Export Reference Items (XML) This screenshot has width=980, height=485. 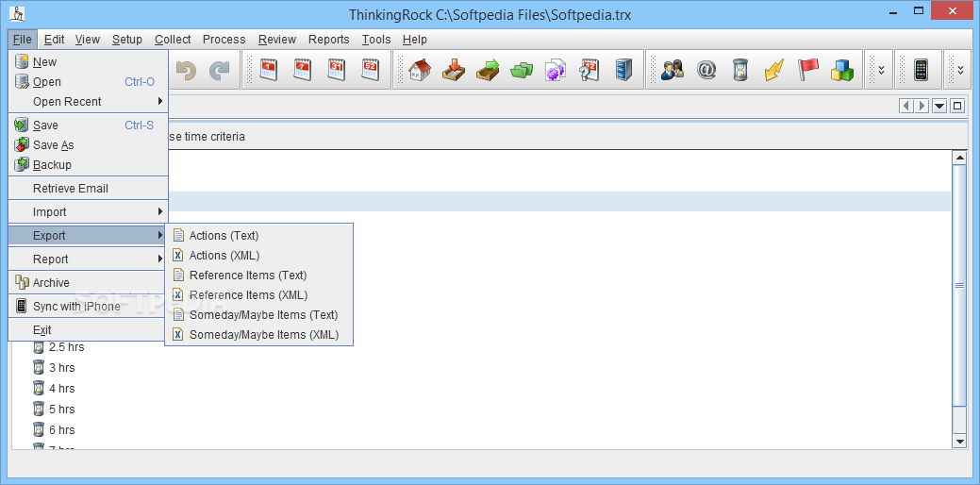(258, 295)
